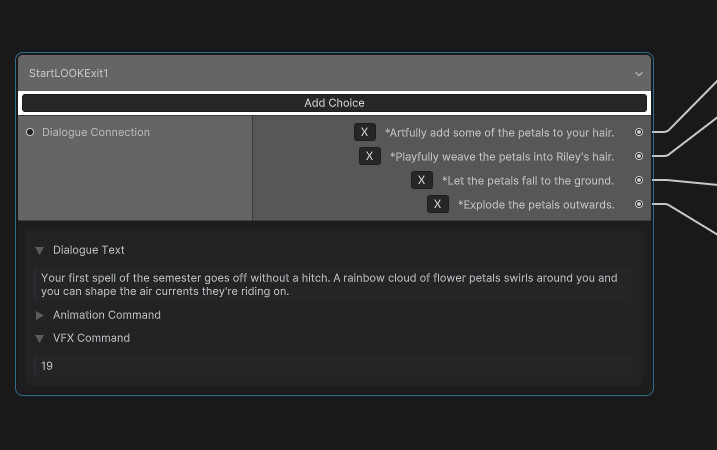Remove the 'Playfully weave the petals' choice

(x=369, y=156)
